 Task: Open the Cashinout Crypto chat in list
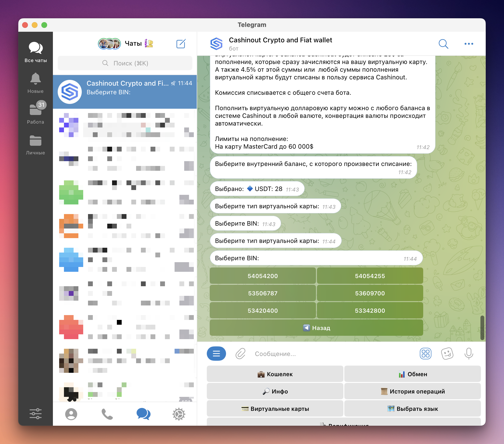point(125,92)
